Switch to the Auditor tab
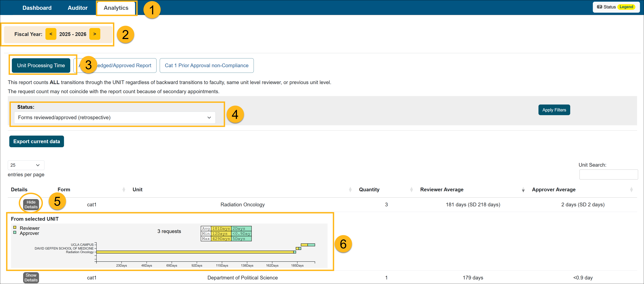 78,8
